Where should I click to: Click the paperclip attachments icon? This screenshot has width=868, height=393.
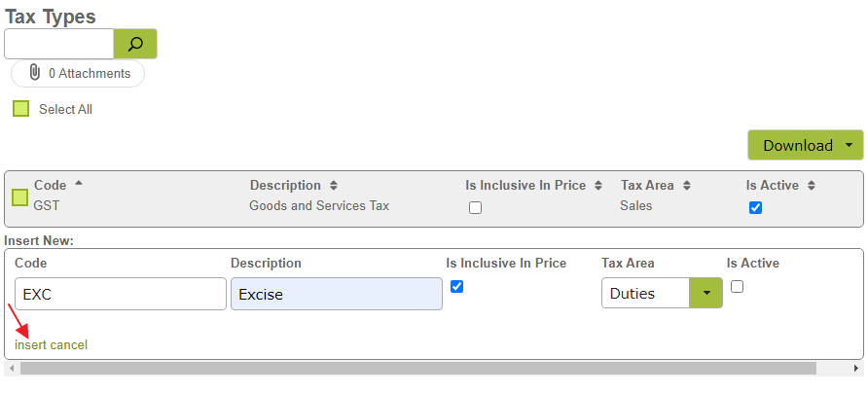[34, 73]
